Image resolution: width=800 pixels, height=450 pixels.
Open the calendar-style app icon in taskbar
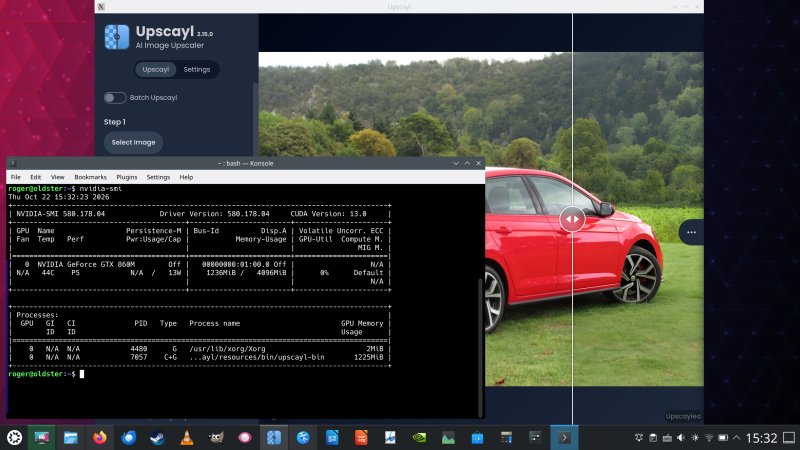point(507,437)
